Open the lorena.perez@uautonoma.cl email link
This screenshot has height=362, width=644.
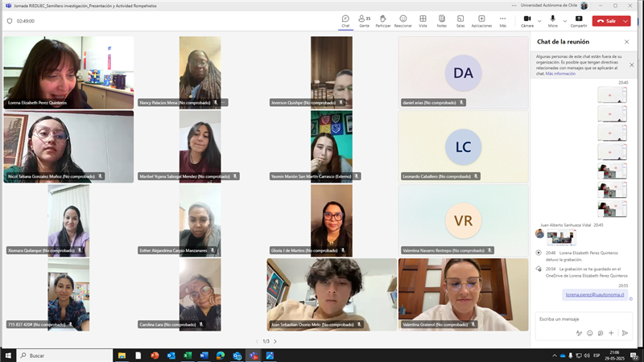[x=595, y=294]
